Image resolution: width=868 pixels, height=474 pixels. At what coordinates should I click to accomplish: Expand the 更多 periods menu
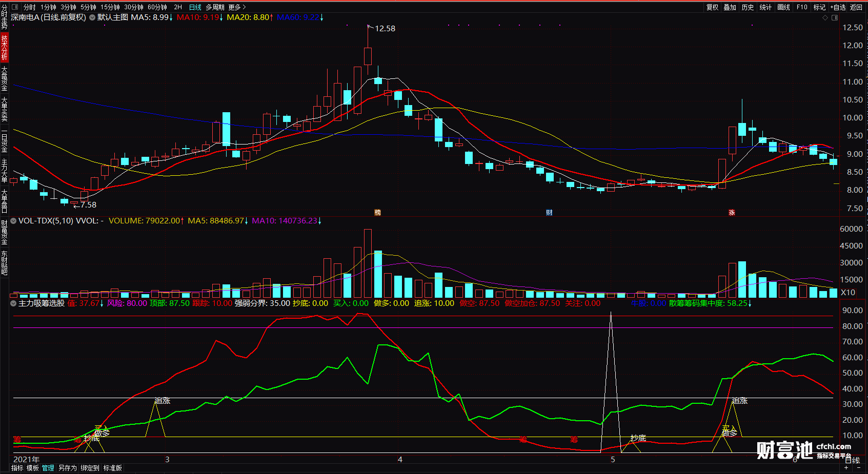click(x=237, y=7)
